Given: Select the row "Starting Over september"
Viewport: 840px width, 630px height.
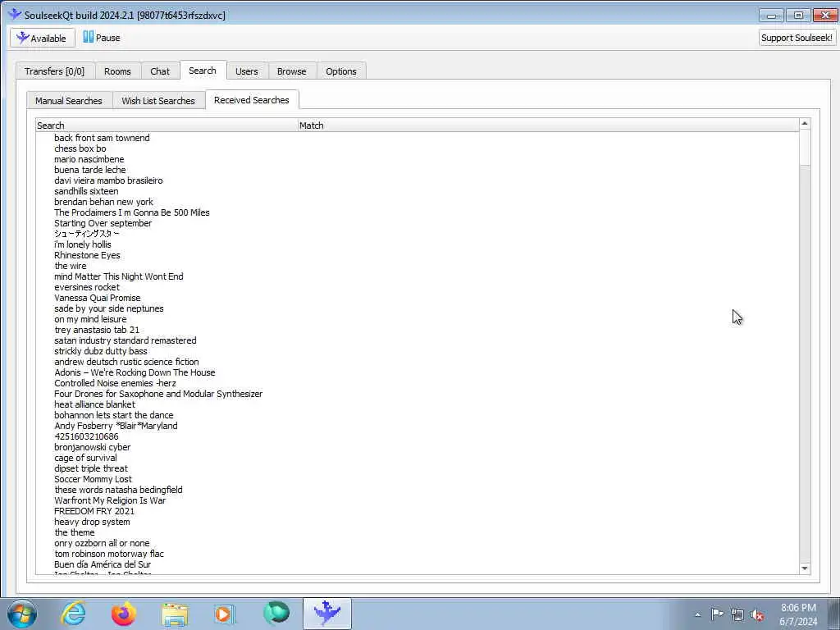Looking at the screenshot, I should click(103, 223).
